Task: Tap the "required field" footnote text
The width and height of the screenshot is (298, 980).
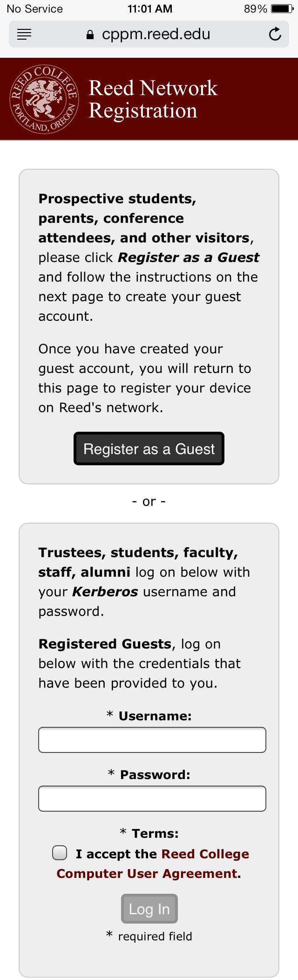Action: tap(155, 936)
